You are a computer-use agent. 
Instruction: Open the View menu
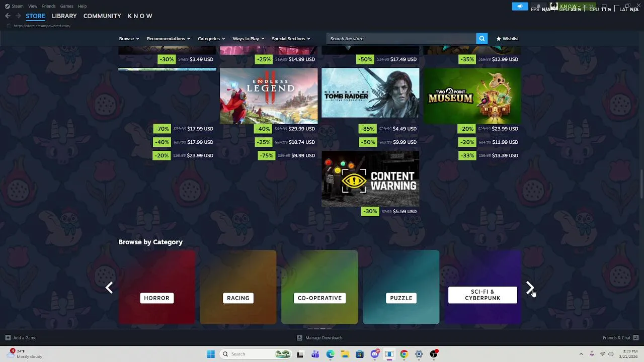tap(33, 6)
